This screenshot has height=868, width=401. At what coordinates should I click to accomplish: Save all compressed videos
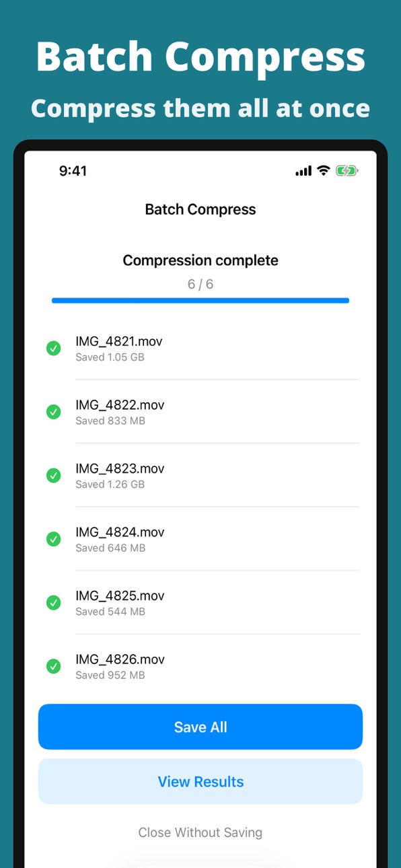(200, 727)
